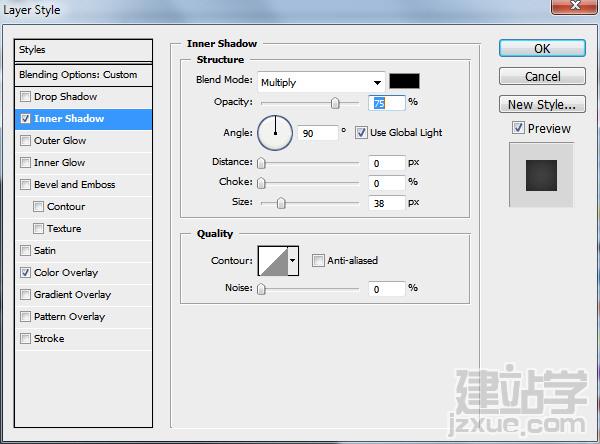Open Blending Options: Custom
Screen dimensions: 600x444
pyautogui.click(x=83, y=75)
